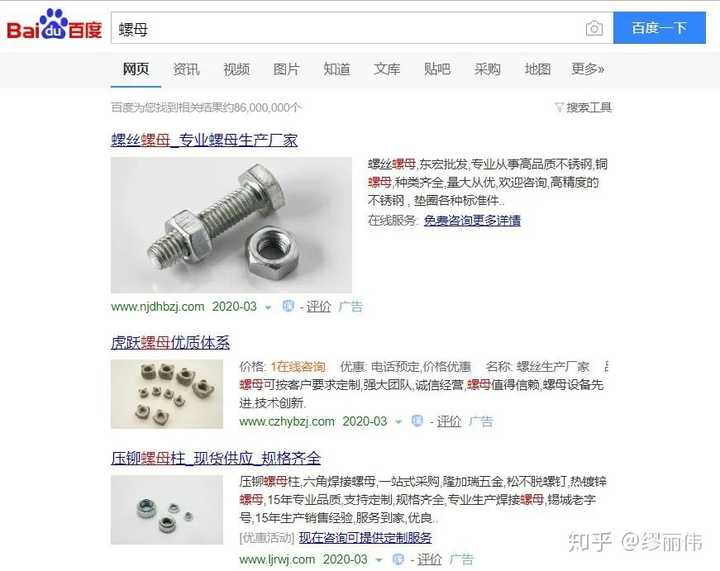Click 评价 link beside njdhbzj.com
Screen dimensions: 720x571
[x=318, y=306]
